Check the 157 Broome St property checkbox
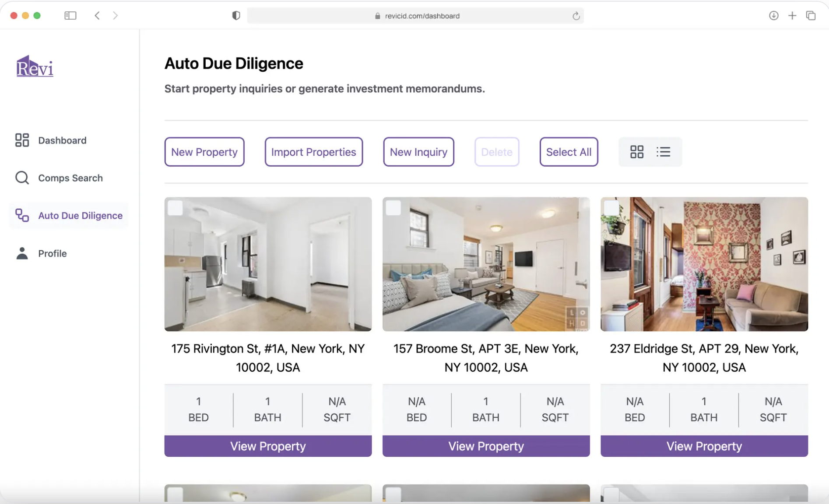 393,208
